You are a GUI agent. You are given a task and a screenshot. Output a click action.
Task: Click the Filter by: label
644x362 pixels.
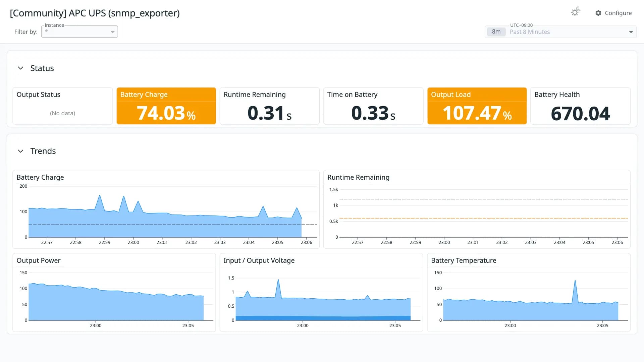coord(26,32)
